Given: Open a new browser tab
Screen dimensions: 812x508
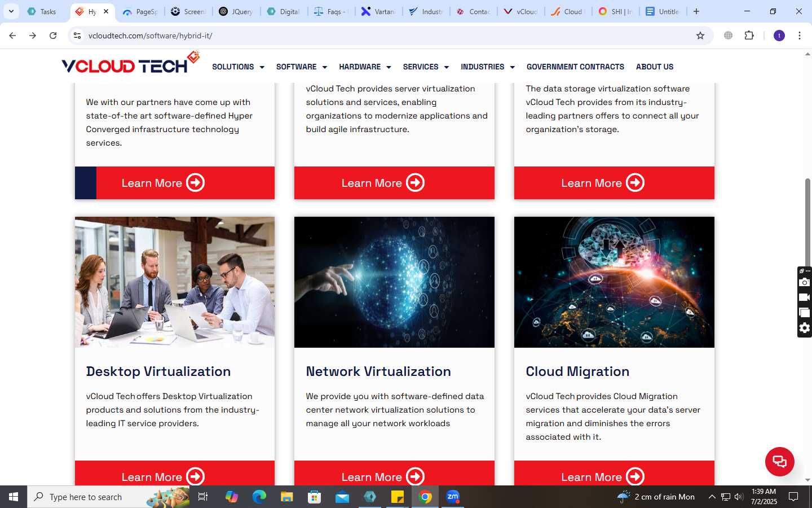Looking at the screenshot, I should 696,11.
